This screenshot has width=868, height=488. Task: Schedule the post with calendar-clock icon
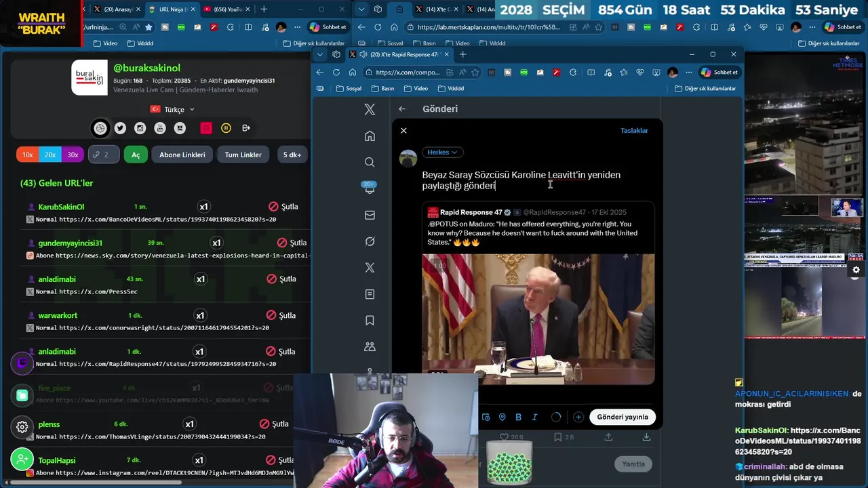[486, 418]
